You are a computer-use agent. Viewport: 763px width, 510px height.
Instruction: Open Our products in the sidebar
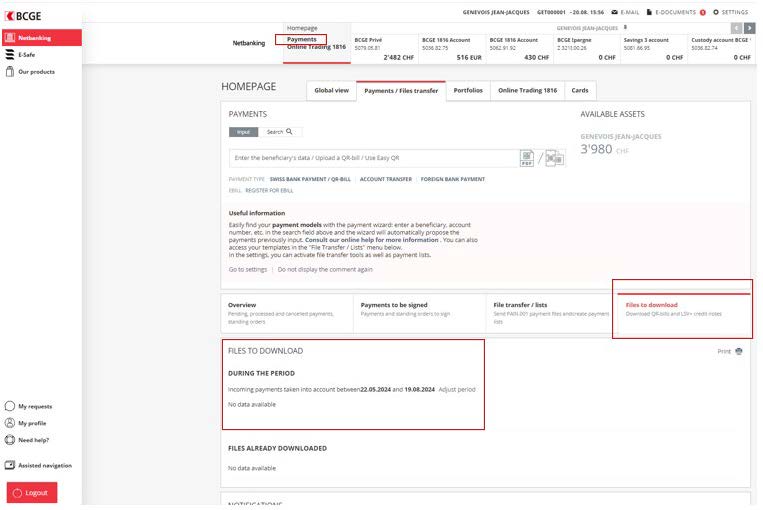pyautogui.click(x=36, y=72)
